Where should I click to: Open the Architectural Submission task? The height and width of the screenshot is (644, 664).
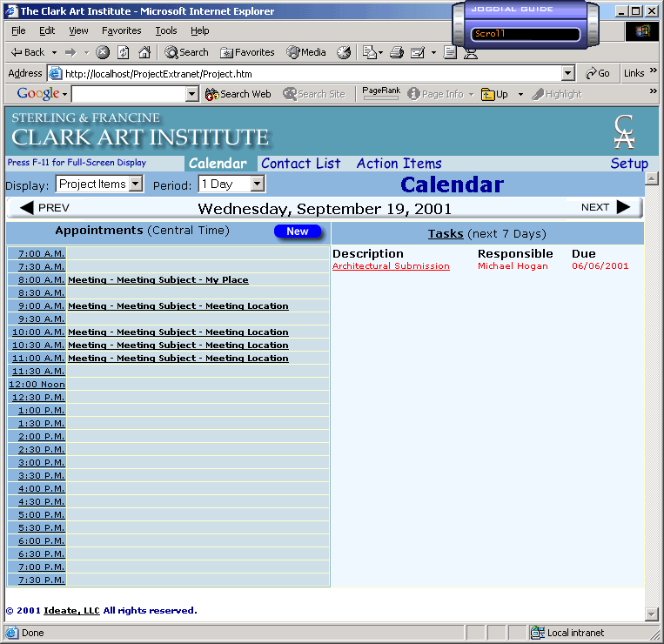391,266
